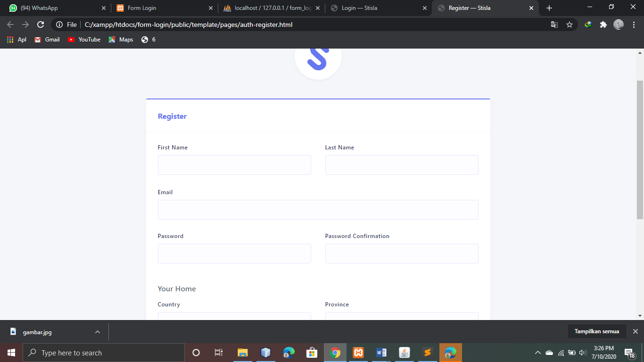The image size is (644, 362).
Task: Open Microsoft Store from the taskbar
Action: (312, 353)
